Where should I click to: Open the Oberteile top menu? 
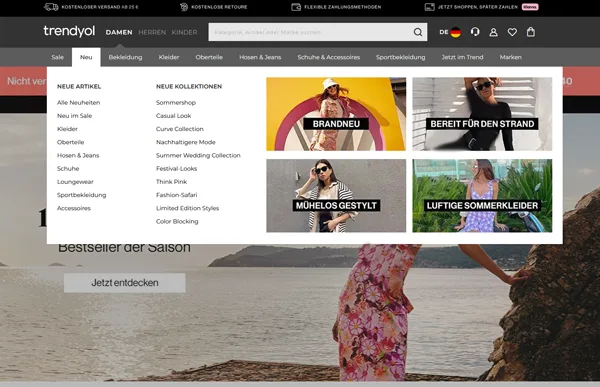tap(209, 57)
